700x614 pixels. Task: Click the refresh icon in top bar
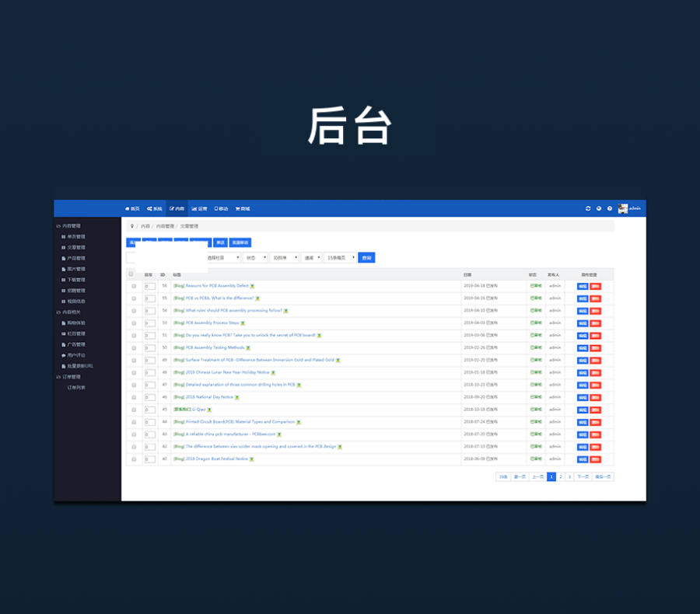[588, 208]
